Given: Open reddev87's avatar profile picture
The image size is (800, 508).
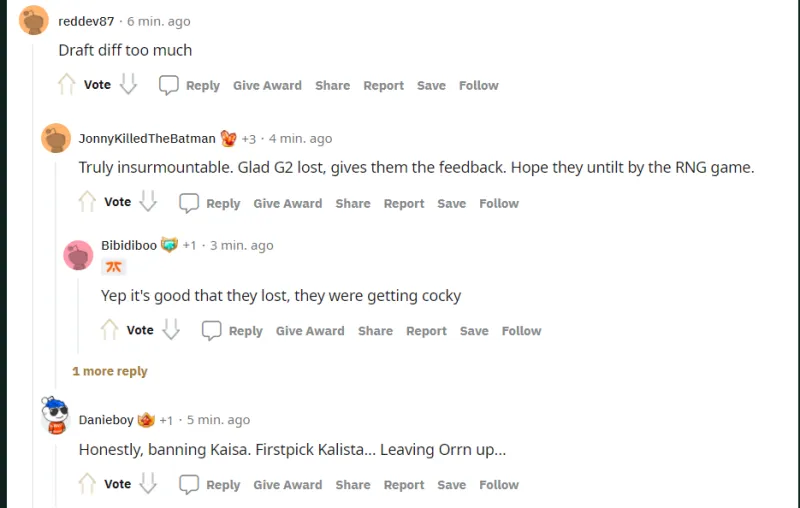Looking at the screenshot, I should point(34,21).
